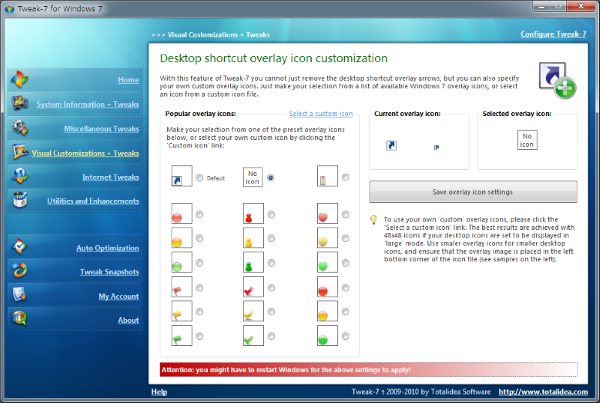Screen dimensions: 600x403
Task: Click the My Account icon
Action: tap(20, 295)
